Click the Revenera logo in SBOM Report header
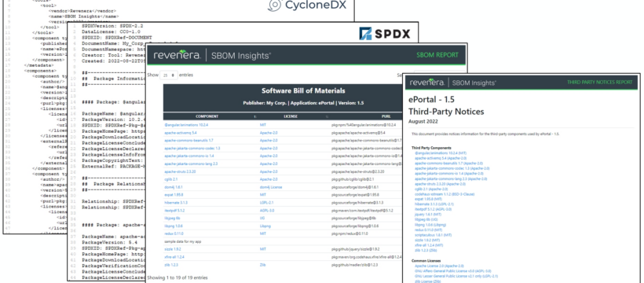Image resolution: width=644 pixels, height=283 pixels. pyautogui.click(x=177, y=55)
